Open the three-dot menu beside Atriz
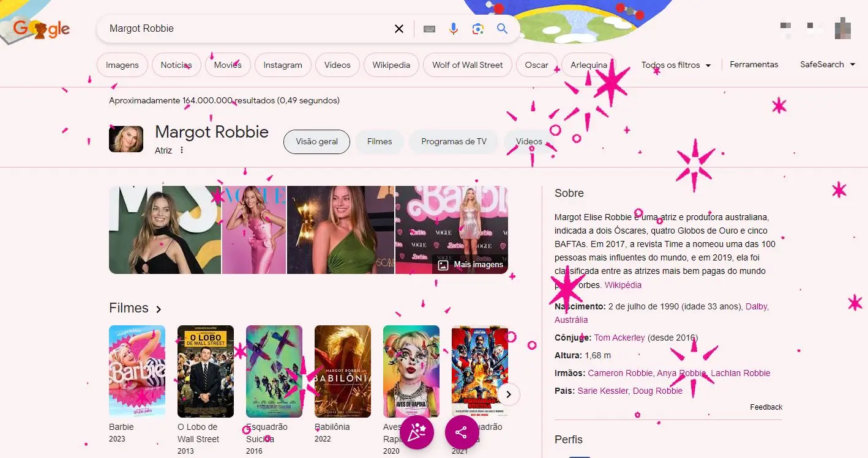The image size is (868, 458). pos(182,150)
